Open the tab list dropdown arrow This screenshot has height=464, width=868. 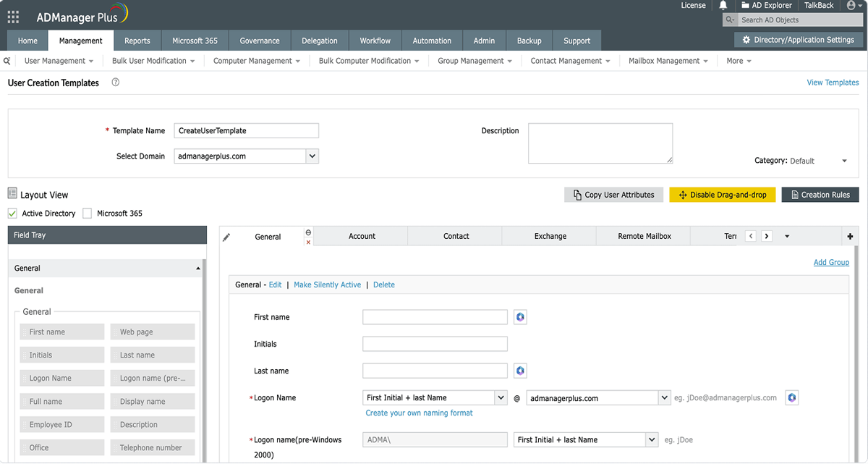(x=787, y=237)
